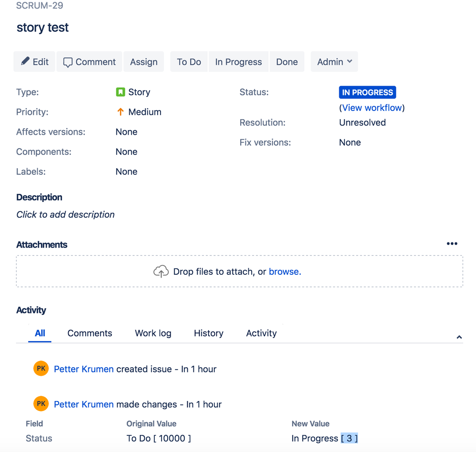Click the Petter Krumen user link
The height and width of the screenshot is (452, 476).
coord(83,368)
